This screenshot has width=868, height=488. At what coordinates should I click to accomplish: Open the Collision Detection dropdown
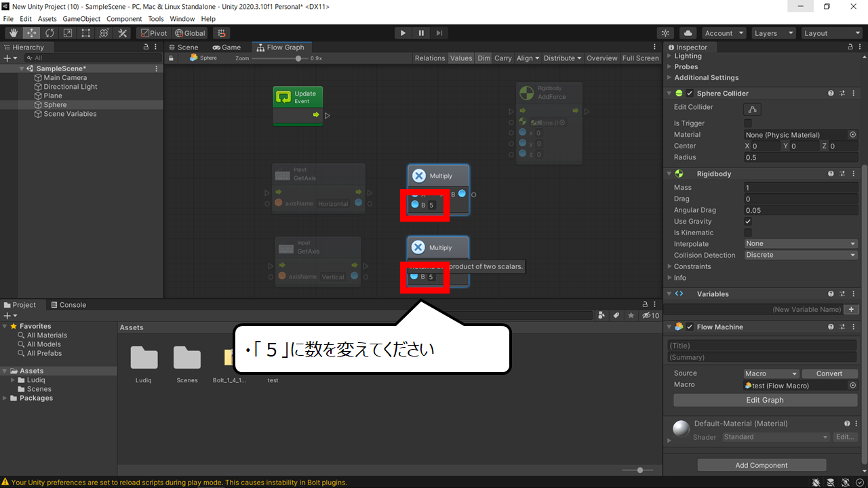801,256
